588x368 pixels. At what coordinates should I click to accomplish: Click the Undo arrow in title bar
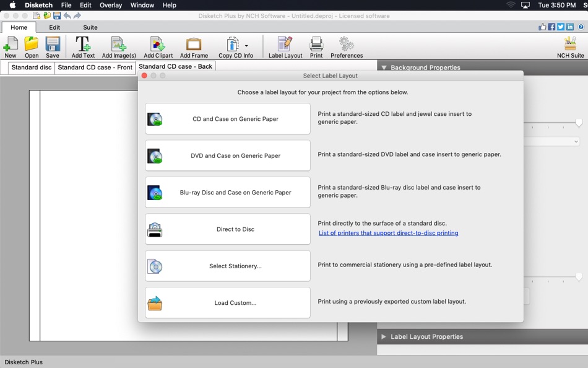coord(67,15)
